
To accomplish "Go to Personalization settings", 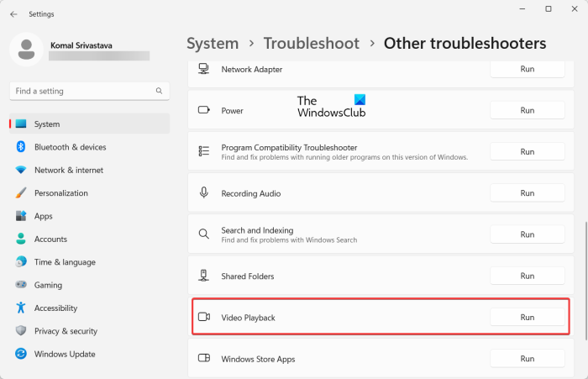I will coord(60,193).
